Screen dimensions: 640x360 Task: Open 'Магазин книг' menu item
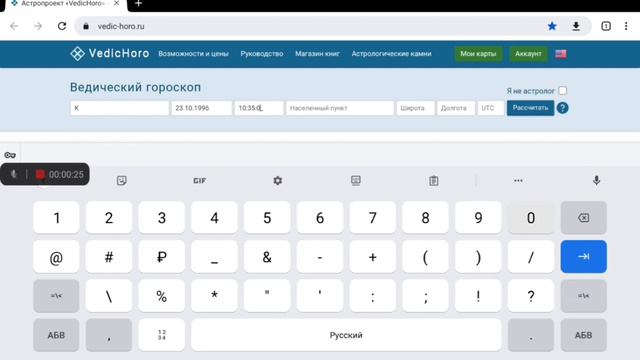tap(317, 53)
